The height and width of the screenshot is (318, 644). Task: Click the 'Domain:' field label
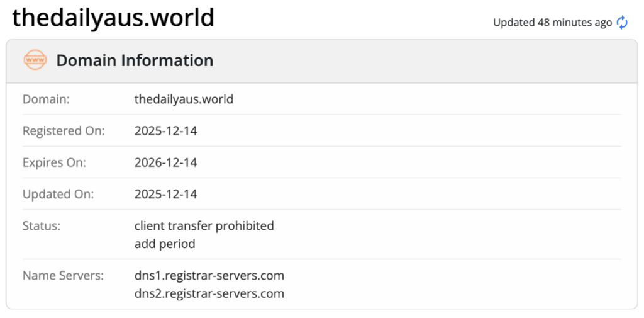pyautogui.click(x=46, y=99)
